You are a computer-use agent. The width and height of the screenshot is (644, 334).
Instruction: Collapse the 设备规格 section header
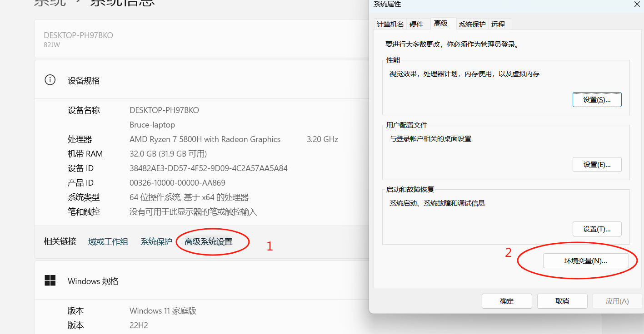pyautogui.click(x=201, y=80)
